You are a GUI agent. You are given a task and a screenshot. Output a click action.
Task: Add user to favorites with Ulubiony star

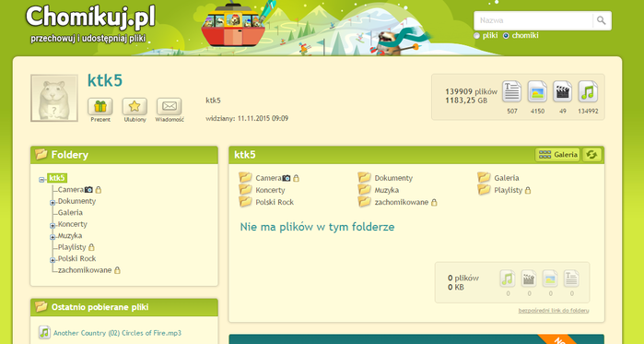(135, 106)
